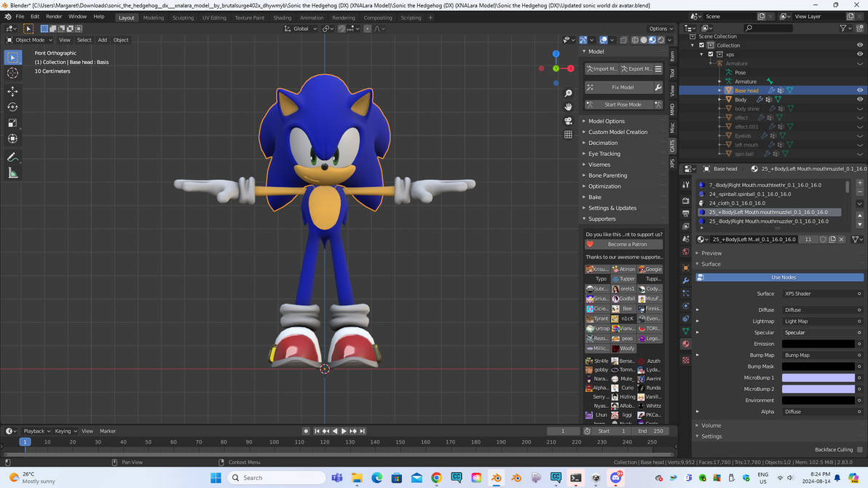Image resolution: width=868 pixels, height=488 pixels.
Task: Toggle visibility of the Body object
Action: [860, 99]
